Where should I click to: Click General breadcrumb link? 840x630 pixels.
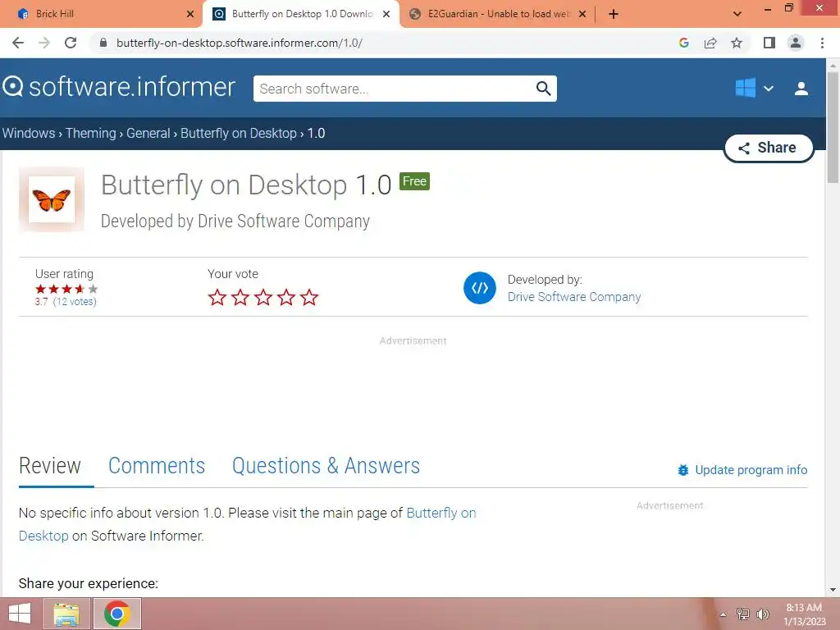tap(148, 133)
